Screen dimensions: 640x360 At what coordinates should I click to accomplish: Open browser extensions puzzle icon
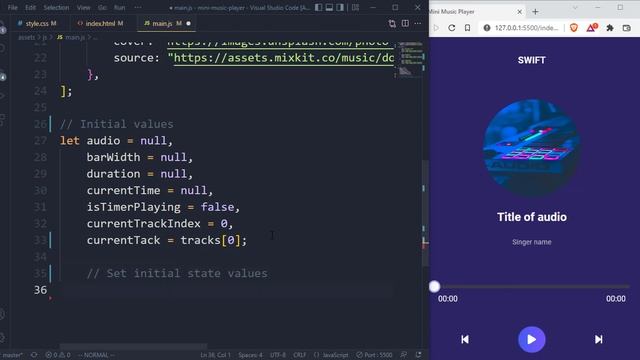click(610, 28)
